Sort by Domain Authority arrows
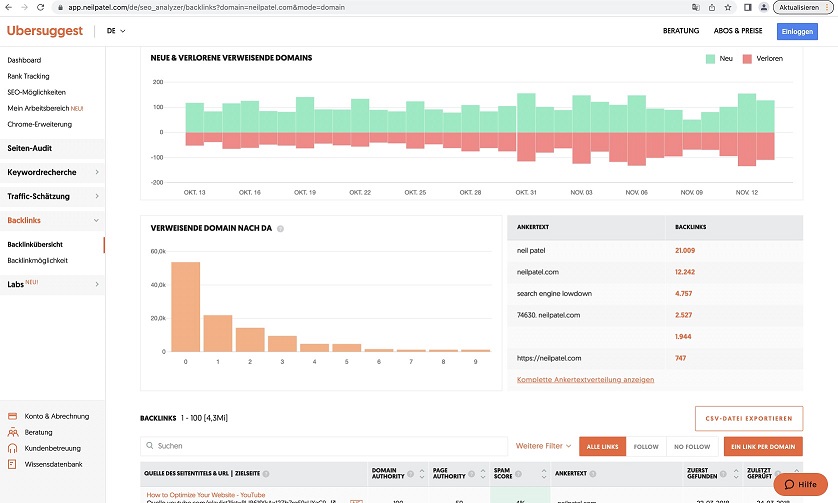838x503 pixels. point(422,474)
